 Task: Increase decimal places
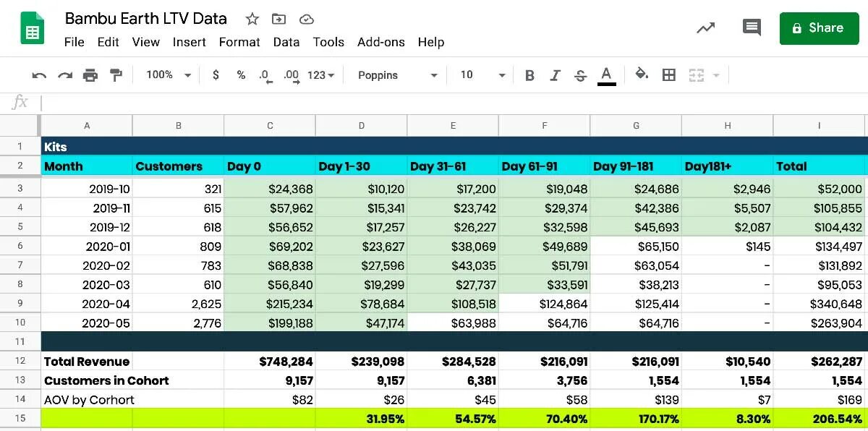292,75
